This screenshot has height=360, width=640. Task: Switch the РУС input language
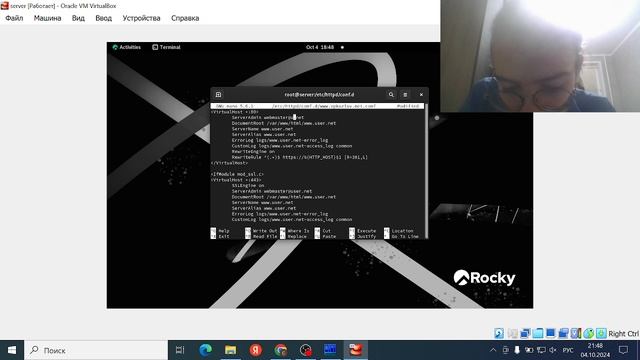pos(568,350)
